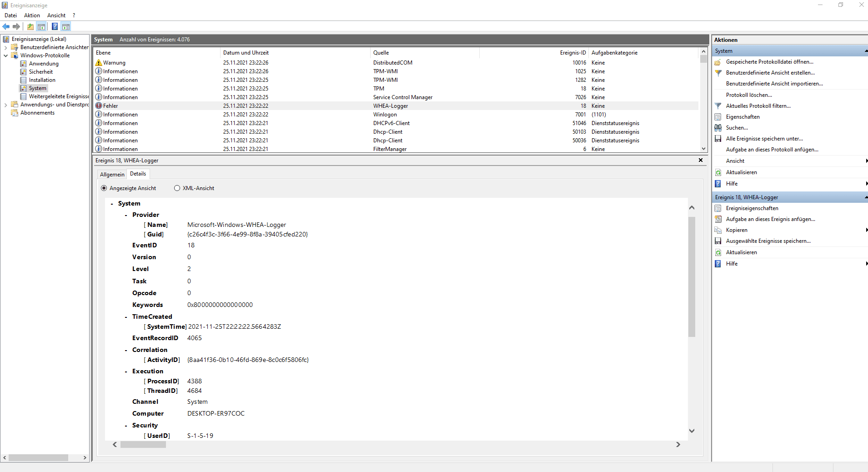Collapse Windows-Protokolle node
This screenshot has width=868, height=472.
point(5,55)
